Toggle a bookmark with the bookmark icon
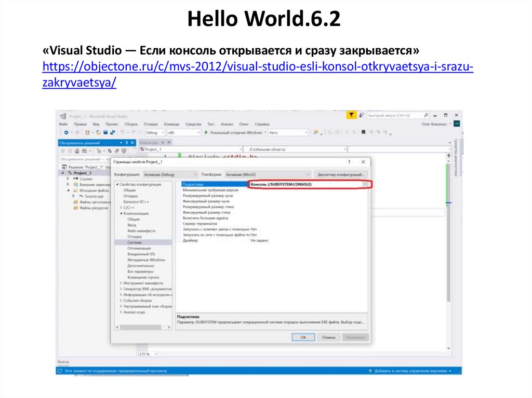Screen dimensions: 532x398 [x=363, y=132]
